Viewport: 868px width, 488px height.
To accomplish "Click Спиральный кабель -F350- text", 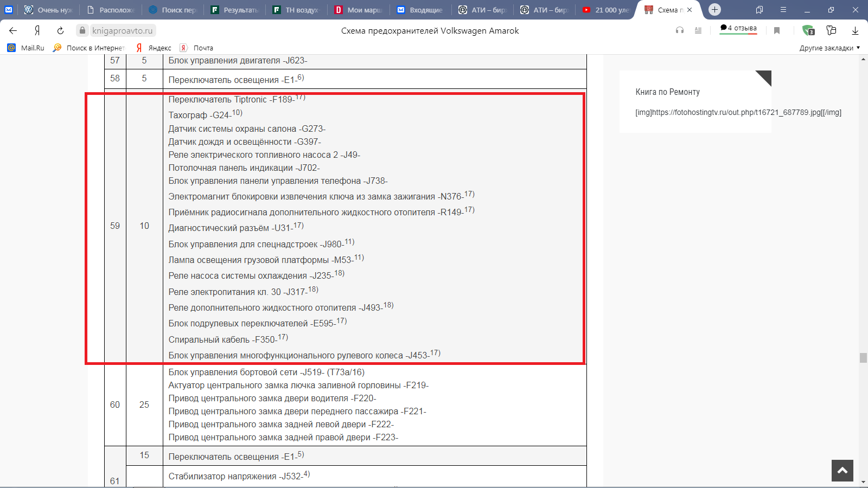I will tap(228, 339).
